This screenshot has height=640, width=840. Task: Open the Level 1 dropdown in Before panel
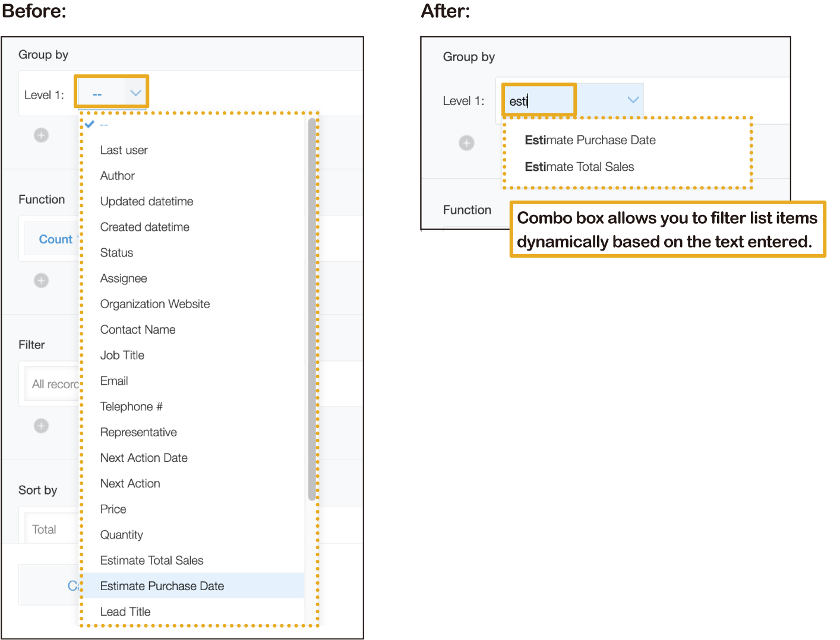click(x=111, y=93)
